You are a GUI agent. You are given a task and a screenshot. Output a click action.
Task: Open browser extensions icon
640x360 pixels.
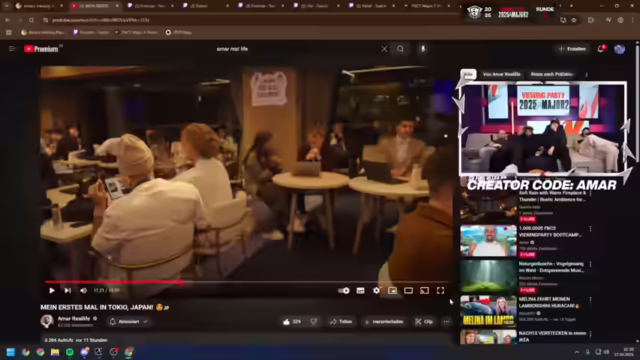click(x=591, y=20)
